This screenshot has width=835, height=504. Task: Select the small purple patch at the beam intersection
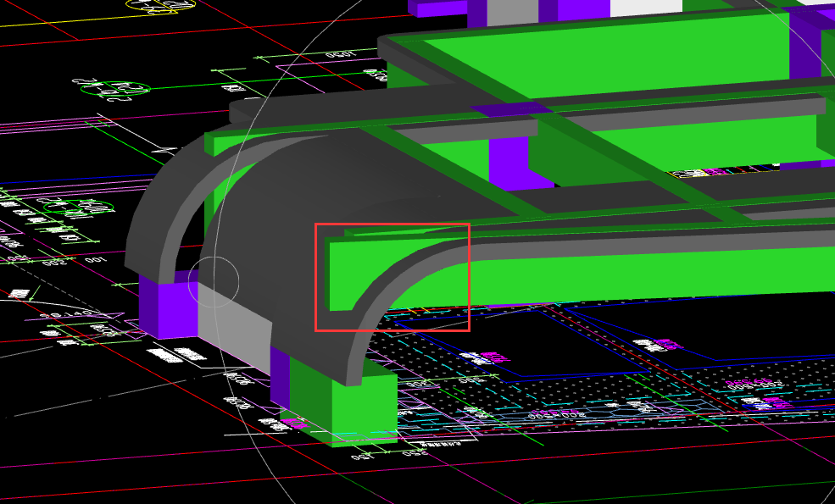tap(511, 109)
